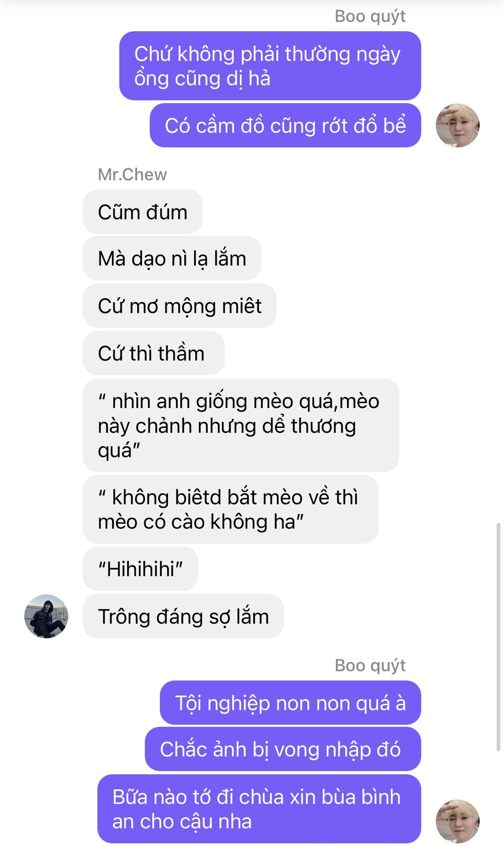This screenshot has width=504, height=847.
Task: Tap the 'Có cầm đồ cũng rớt đổ bể' bubble
Action: pos(285,125)
